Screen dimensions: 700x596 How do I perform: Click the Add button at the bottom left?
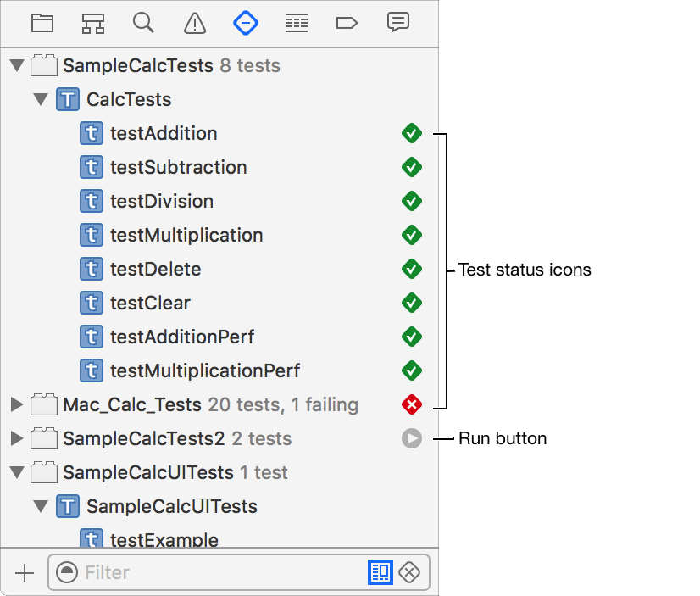coord(25,573)
